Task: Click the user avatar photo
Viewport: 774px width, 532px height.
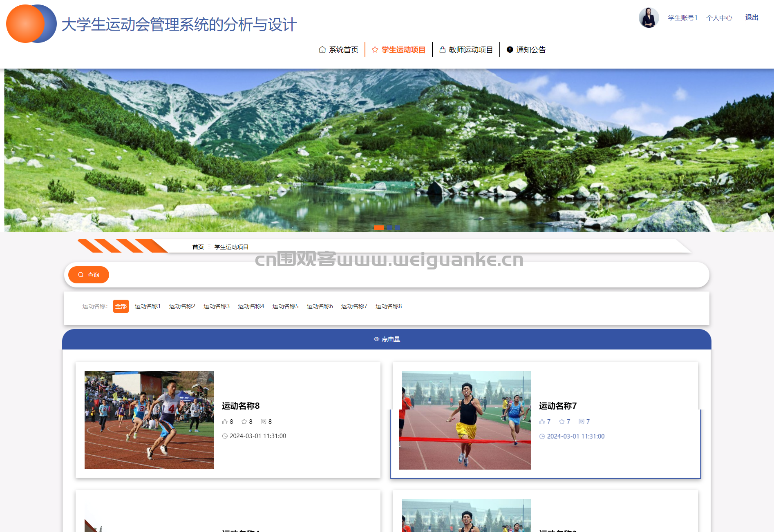Action: tap(649, 18)
